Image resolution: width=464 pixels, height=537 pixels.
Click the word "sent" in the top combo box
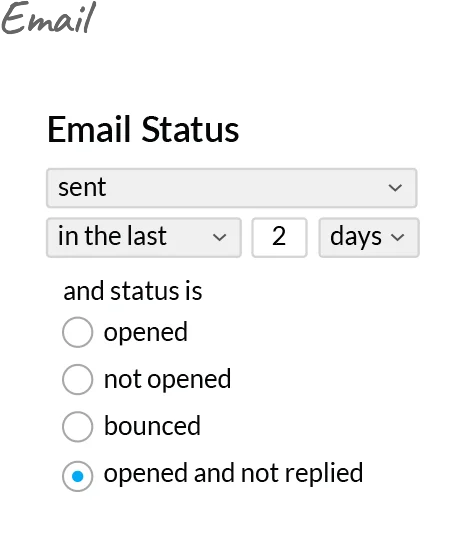82,188
